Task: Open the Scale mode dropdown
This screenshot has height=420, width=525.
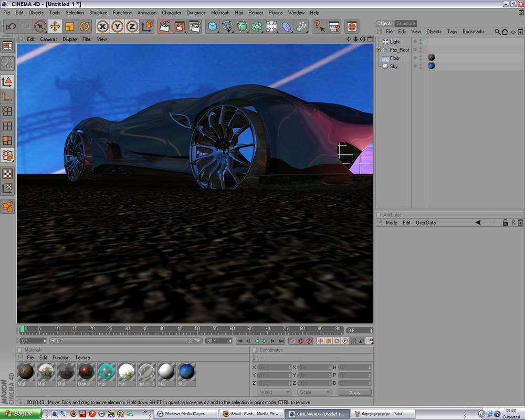Action: [314, 392]
